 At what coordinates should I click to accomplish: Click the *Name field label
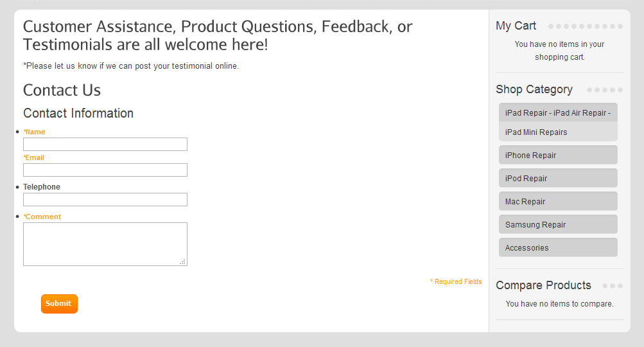pyautogui.click(x=35, y=132)
